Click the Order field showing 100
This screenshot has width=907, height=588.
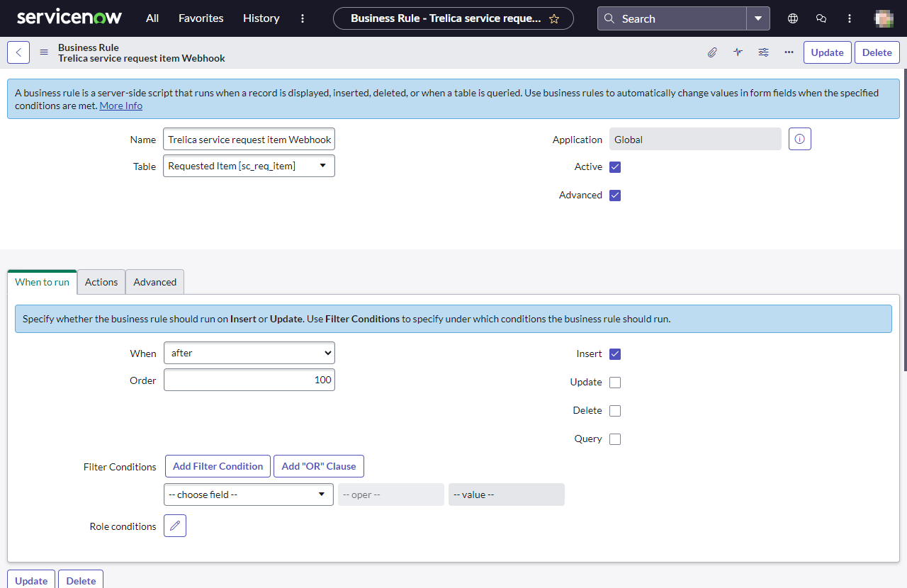tap(249, 380)
